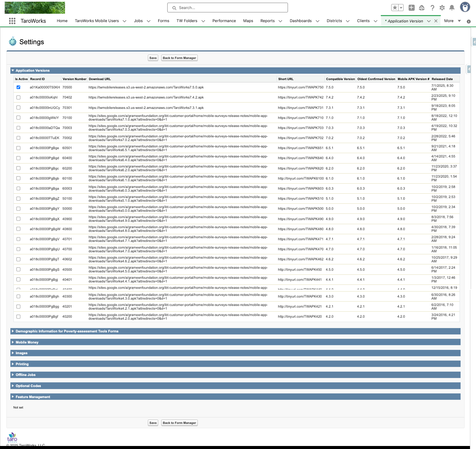Check Is Active for version 70301
Screen dimensions: 476x449
pyautogui.click(x=18, y=108)
